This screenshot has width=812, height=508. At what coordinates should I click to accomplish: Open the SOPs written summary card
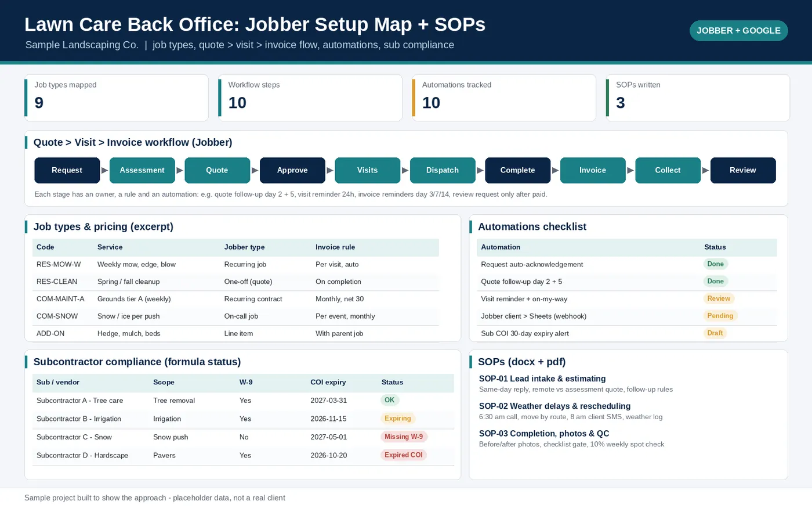point(698,98)
